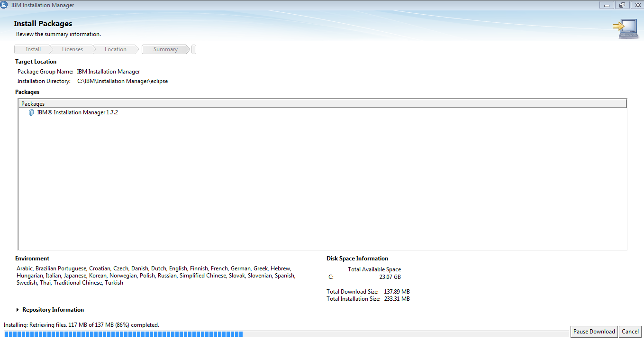Viewport: 644px width, 342px height.
Task: Click the install packages computer icon in the banner
Action: [x=625, y=28]
